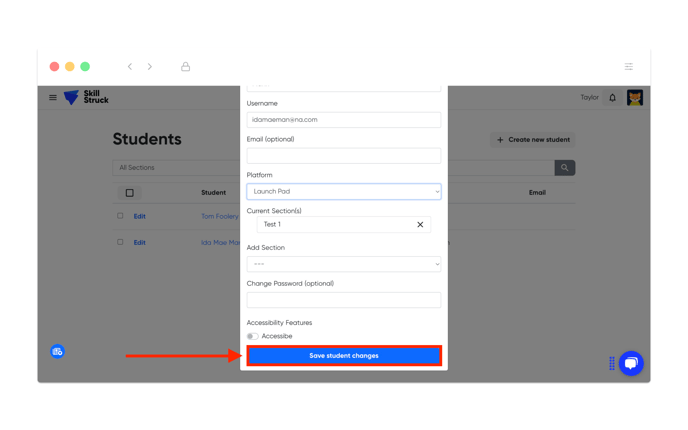Click the browser lock icon
The height and width of the screenshot is (430, 688).
186,66
